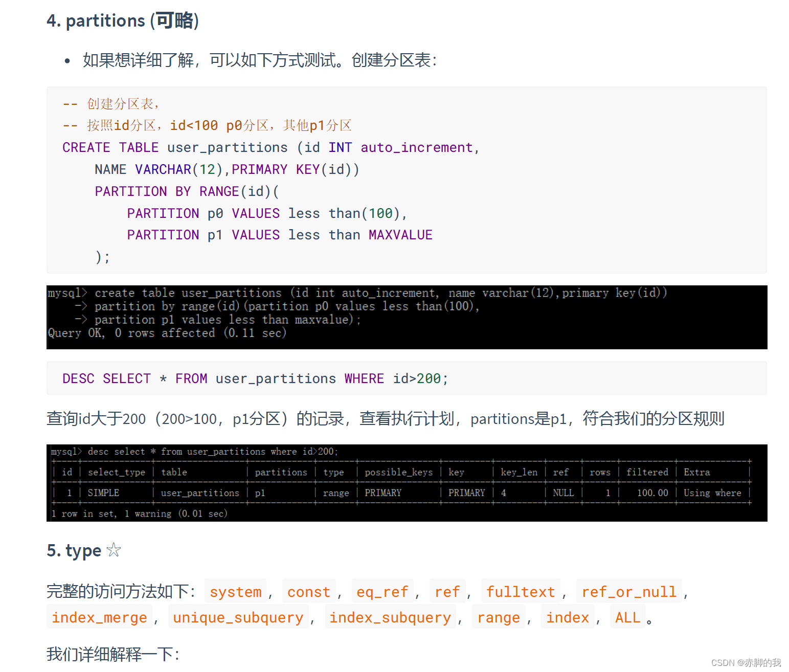
Task: Click the 'PARTITION p1 VALUES less than MAXVALUE' line
Action: (x=280, y=235)
